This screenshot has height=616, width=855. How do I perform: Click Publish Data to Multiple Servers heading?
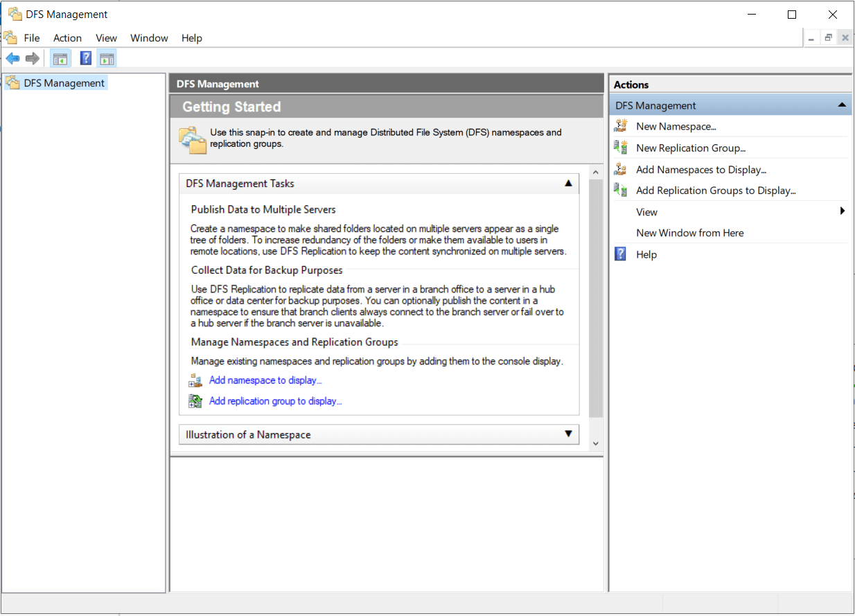coord(263,209)
